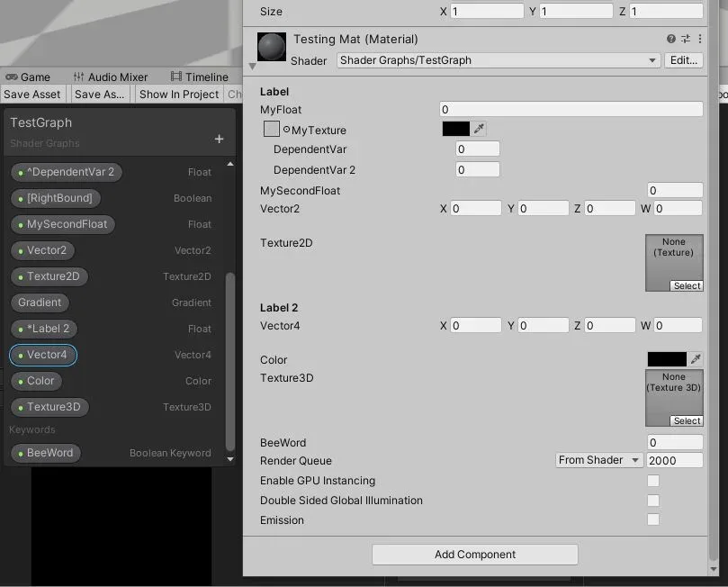Select the Vector4 blackboard property

click(x=42, y=355)
